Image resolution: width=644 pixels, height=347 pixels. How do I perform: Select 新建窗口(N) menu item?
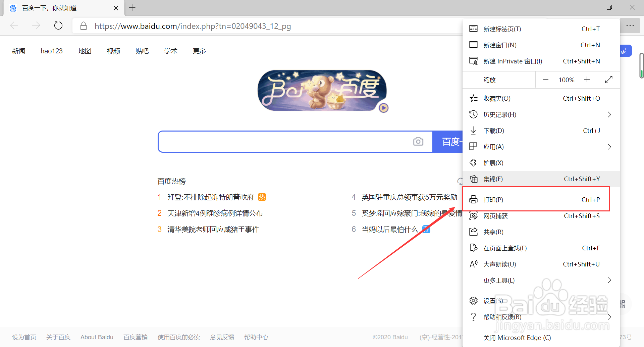[x=541, y=45]
